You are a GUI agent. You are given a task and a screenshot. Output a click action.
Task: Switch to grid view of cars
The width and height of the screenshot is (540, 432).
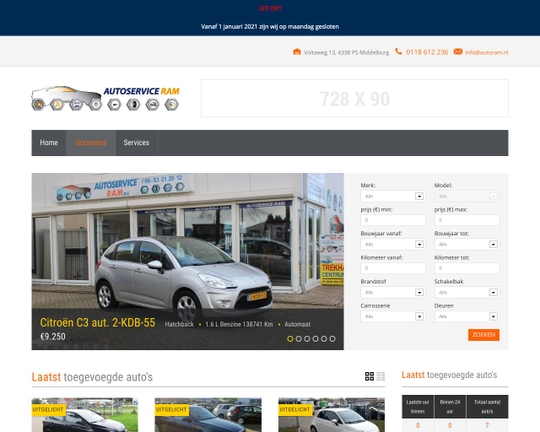pyautogui.click(x=369, y=376)
